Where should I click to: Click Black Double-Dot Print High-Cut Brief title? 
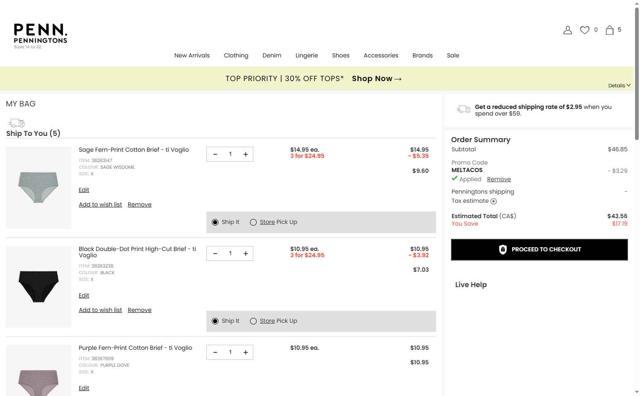(138, 252)
